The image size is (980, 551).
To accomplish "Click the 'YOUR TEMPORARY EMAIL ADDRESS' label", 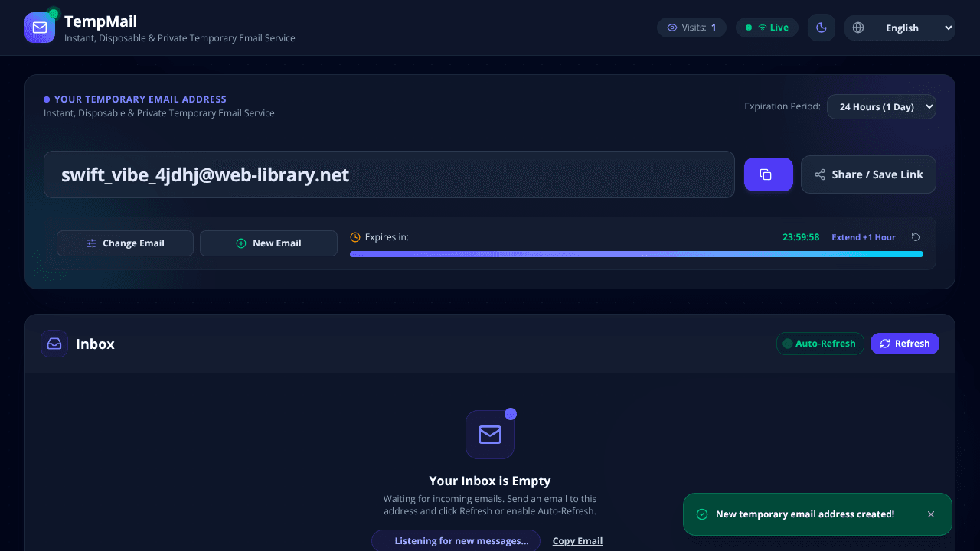I will 140,99.
